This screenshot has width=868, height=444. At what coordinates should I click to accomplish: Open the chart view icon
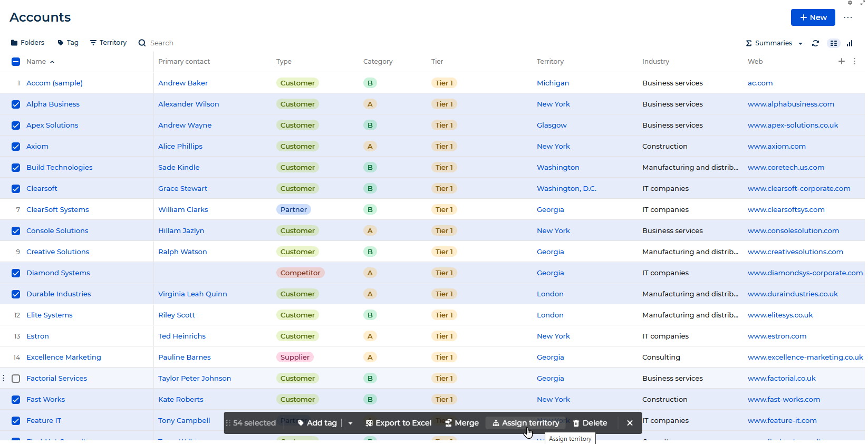coord(850,43)
